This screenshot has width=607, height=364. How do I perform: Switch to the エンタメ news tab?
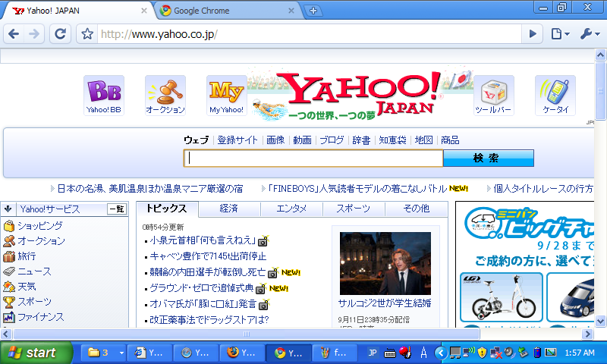(291, 209)
